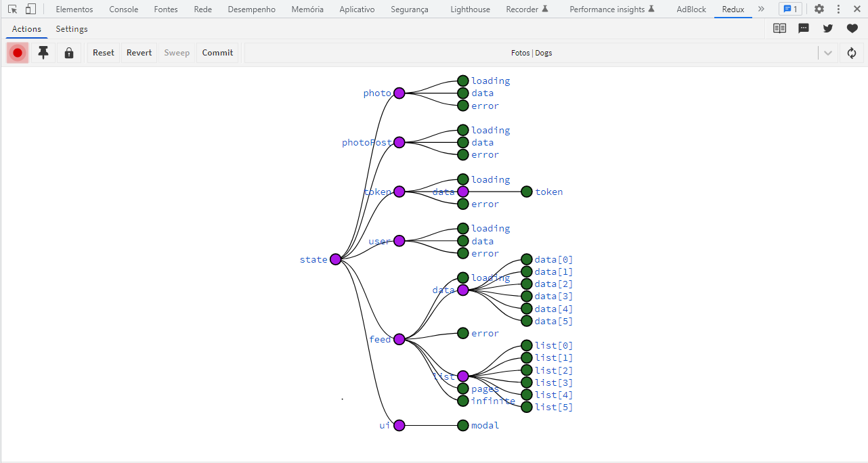Screen dimensions: 868x463
Task: Toggle the pin icon in Actions toolbar
Action: (43, 52)
